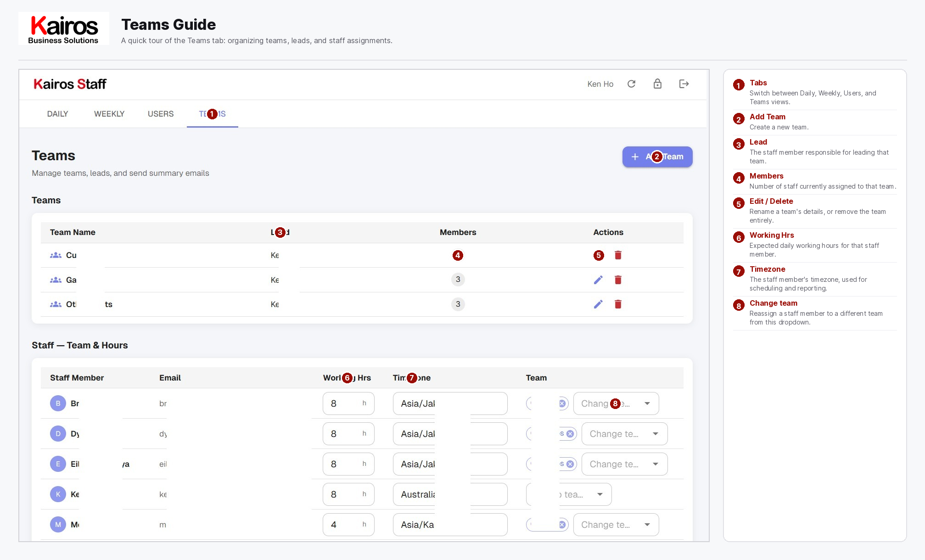The width and height of the screenshot is (925, 560).
Task: Click the working hours field for Dy
Action: pyautogui.click(x=348, y=434)
